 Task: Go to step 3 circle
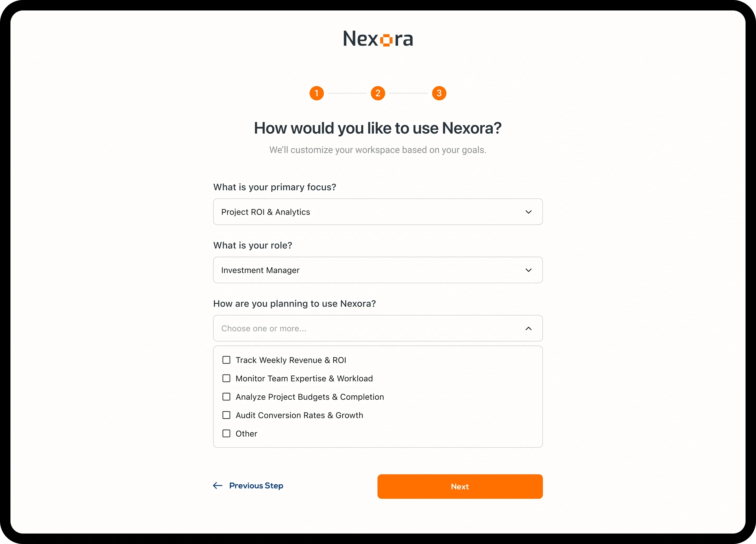[x=439, y=93]
